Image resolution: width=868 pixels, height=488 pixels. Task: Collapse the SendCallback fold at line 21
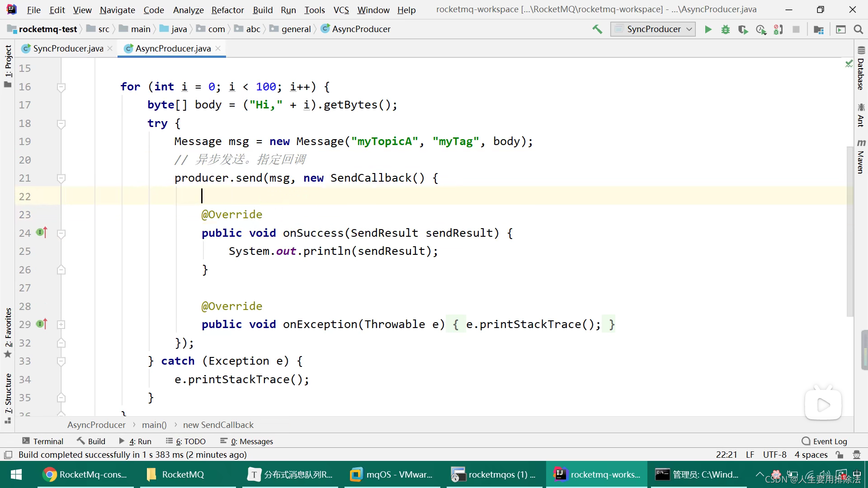[x=61, y=178]
